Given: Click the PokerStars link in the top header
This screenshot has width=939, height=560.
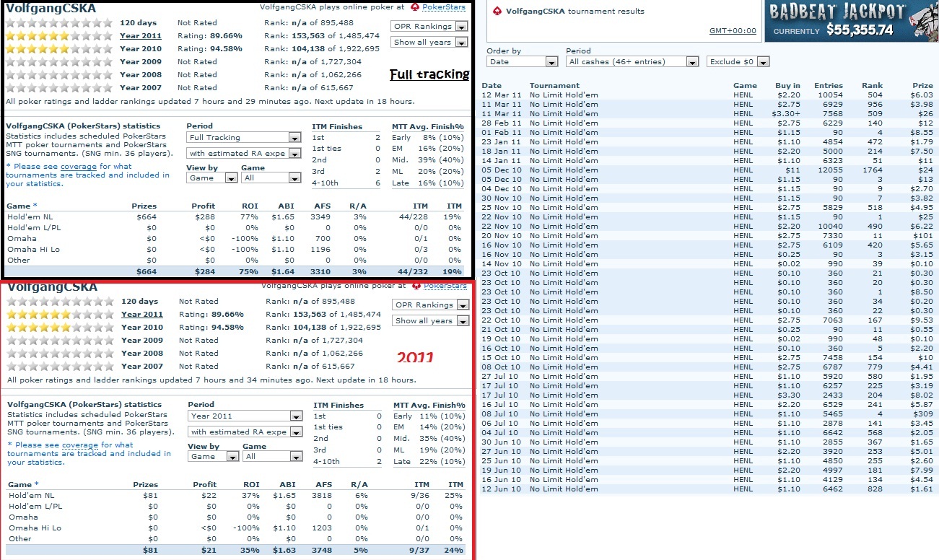Looking at the screenshot, I should tap(443, 7).
